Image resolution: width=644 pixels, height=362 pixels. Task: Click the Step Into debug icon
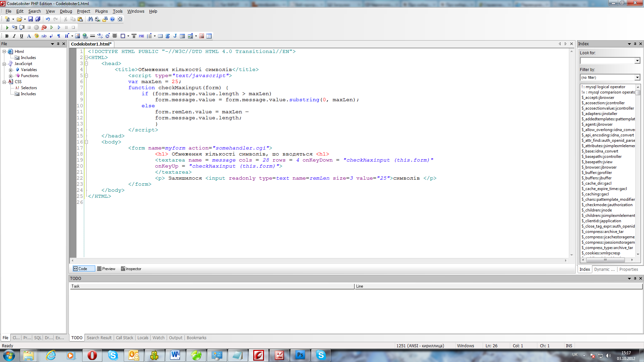[14, 27]
